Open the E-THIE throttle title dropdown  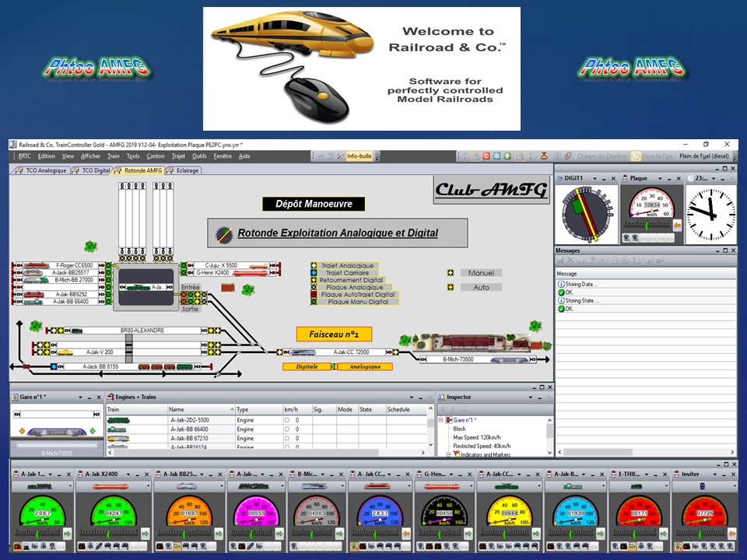645,474
